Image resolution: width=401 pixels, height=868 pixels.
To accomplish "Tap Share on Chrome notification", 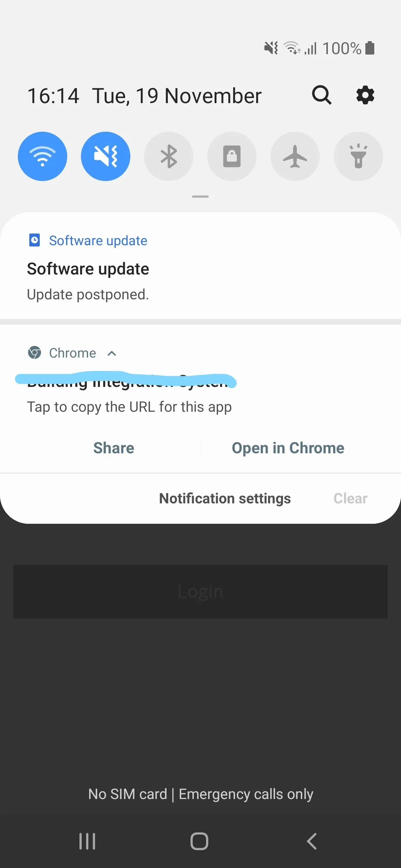I will tap(114, 448).
